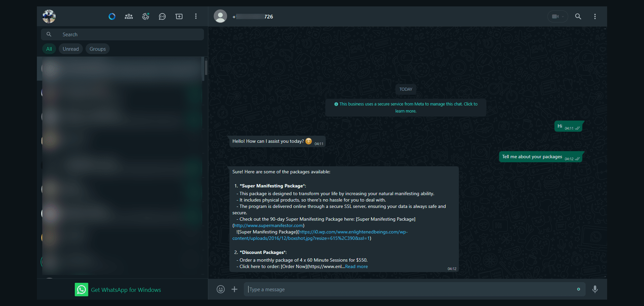Image resolution: width=644 pixels, height=306 pixels.
Task: Expand the message with Read more
Action: 356,266
